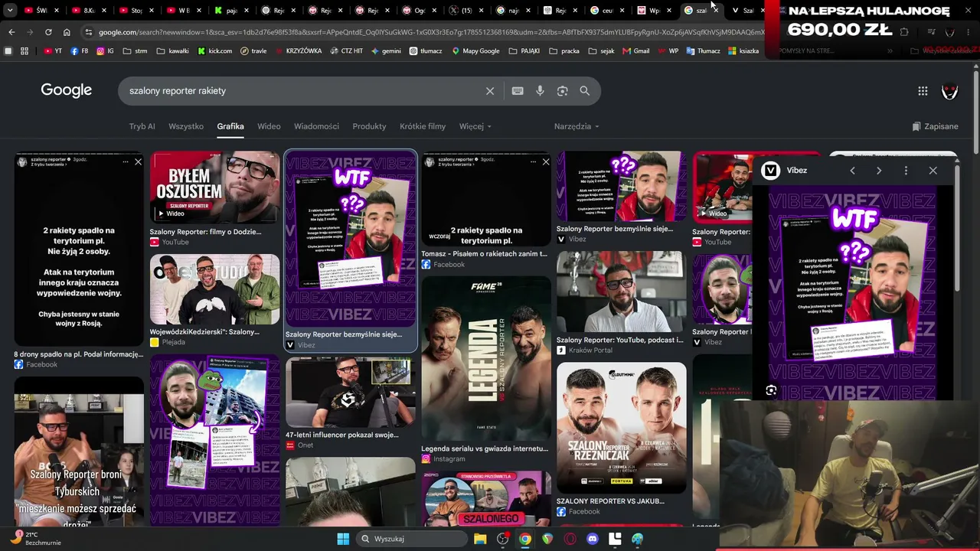Image resolution: width=980 pixels, height=551 pixels.
Task: Open the browser home page
Action: pyautogui.click(x=67, y=32)
